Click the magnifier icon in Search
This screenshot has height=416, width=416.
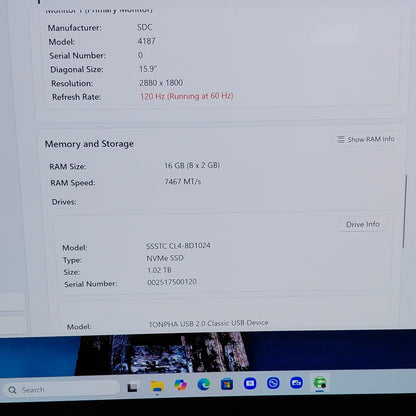[12, 390]
